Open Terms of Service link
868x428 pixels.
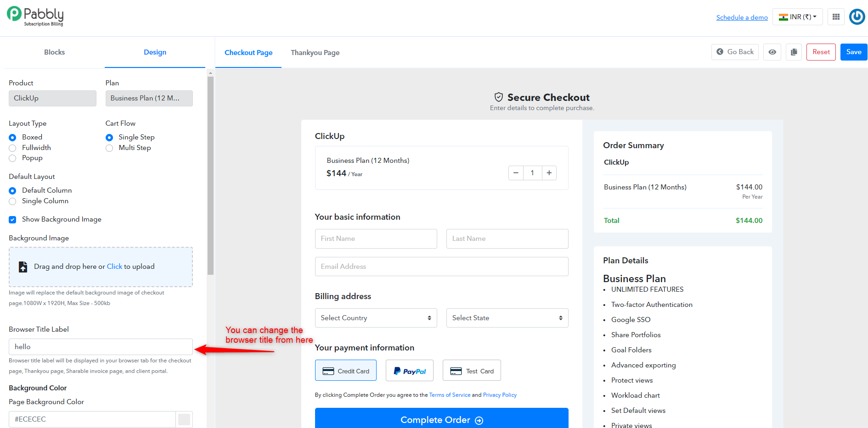pyautogui.click(x=450, y=395)
